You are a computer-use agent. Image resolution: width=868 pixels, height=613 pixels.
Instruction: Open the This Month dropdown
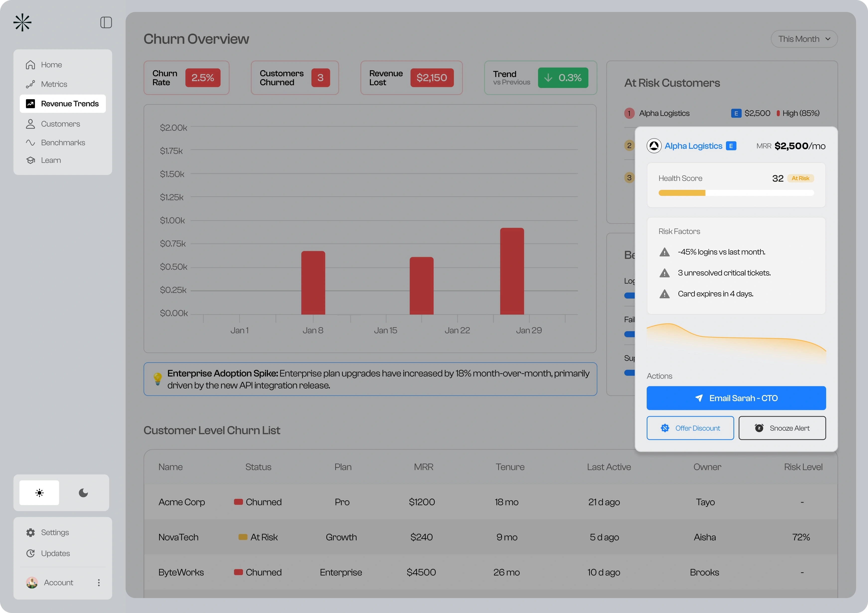tap(804, 39)
